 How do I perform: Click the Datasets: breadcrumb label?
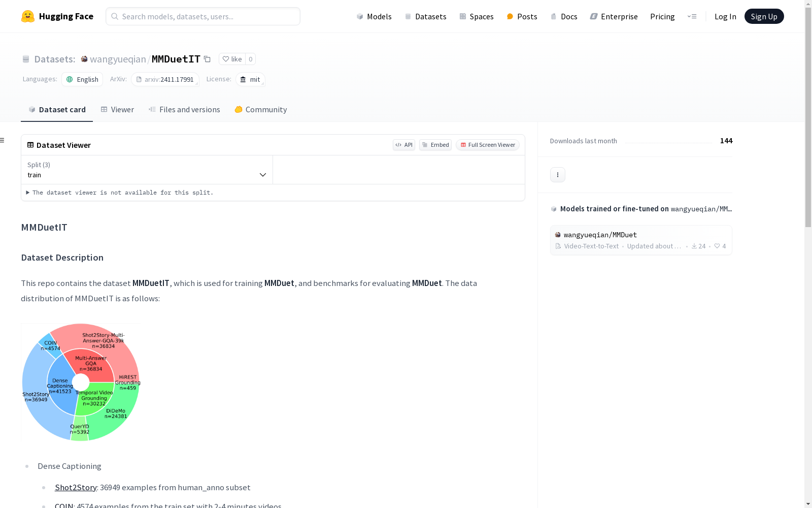[55, 59]
